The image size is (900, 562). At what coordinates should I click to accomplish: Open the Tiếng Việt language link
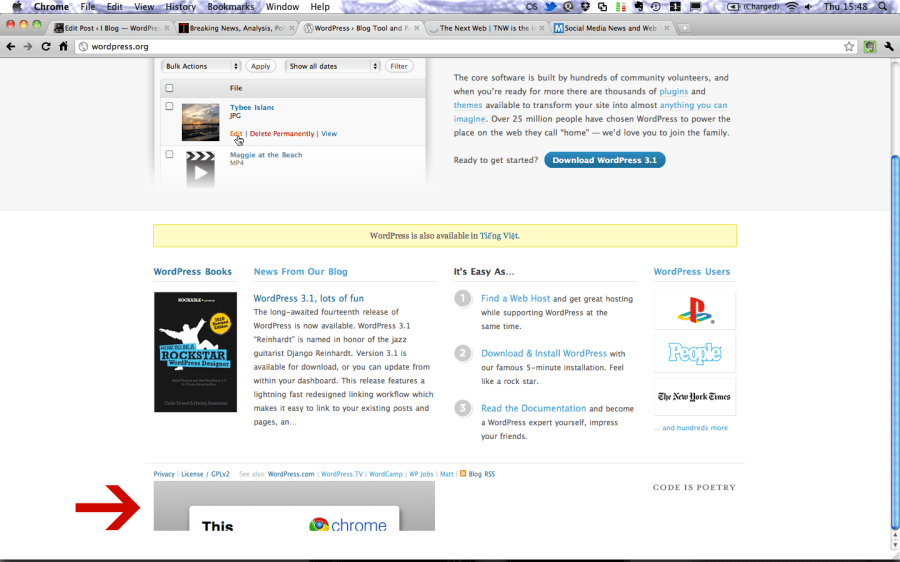pos(499,236)
